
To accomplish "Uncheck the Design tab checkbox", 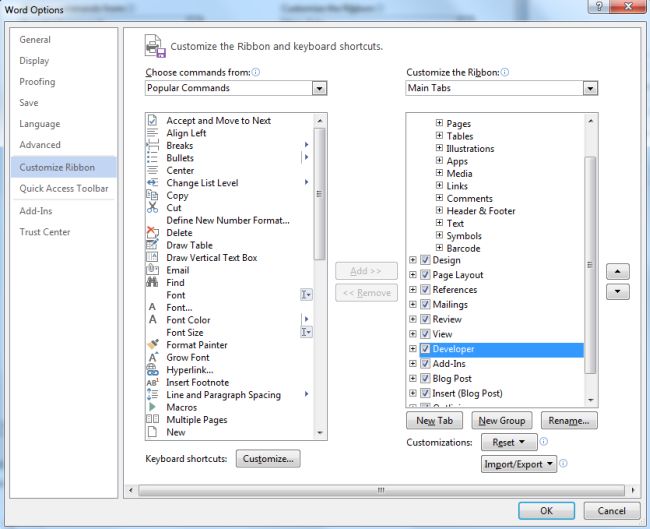I will [x=425, y=260].
